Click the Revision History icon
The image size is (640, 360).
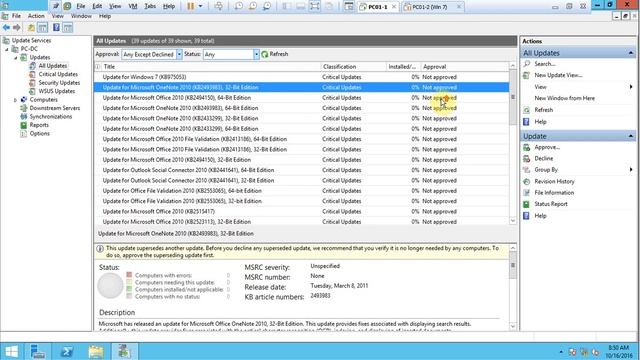527,181
